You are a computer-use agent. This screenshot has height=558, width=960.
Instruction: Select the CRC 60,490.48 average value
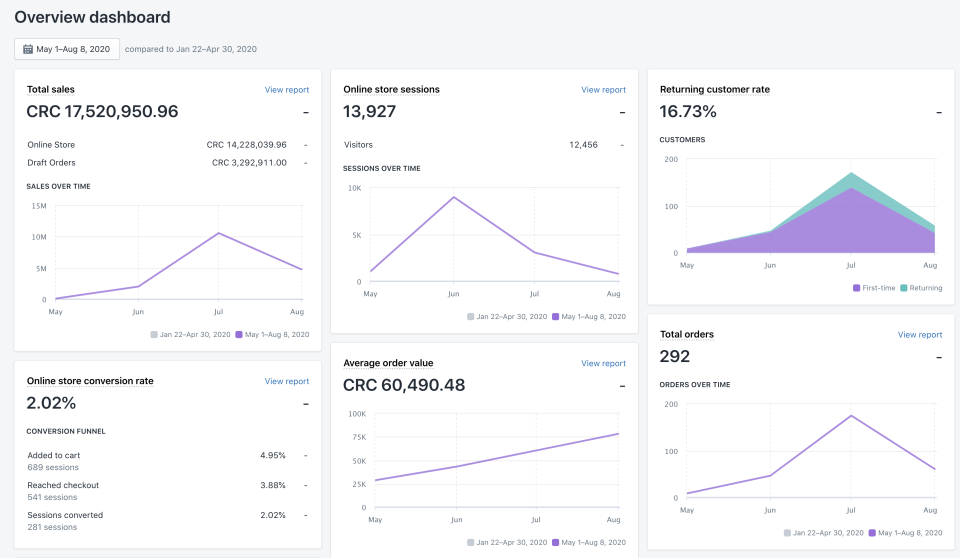[x=404, y=385]
